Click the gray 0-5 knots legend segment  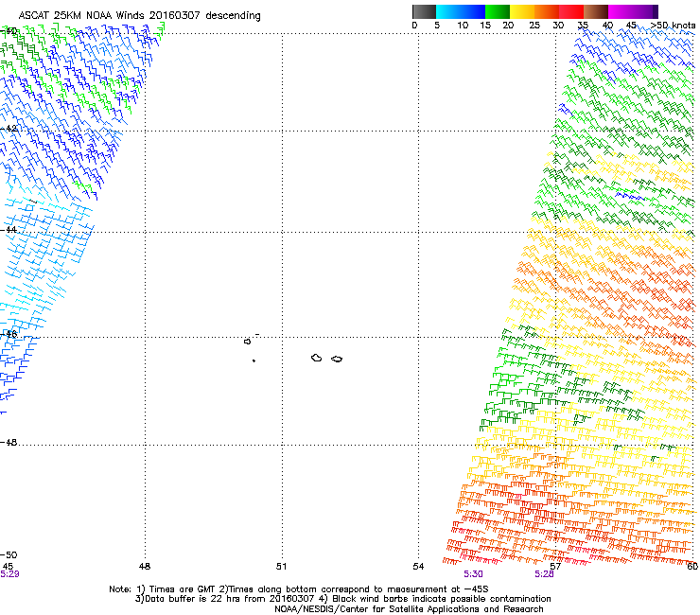424,11
